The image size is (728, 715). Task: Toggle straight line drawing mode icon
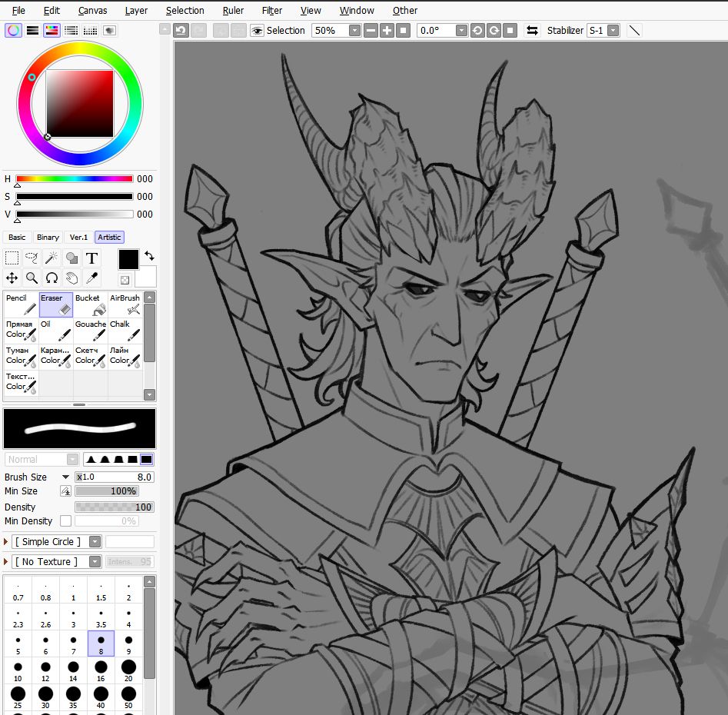[634, 31]
